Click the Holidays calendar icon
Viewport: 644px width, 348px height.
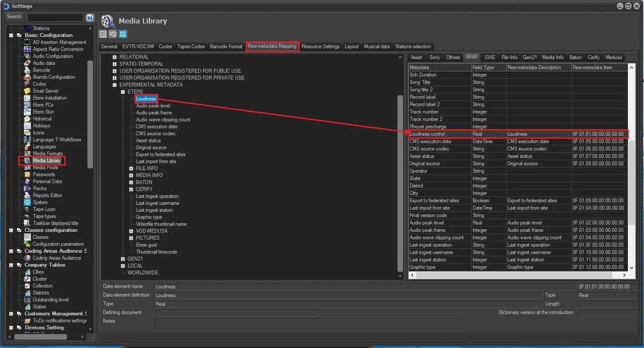click(28, 126)
